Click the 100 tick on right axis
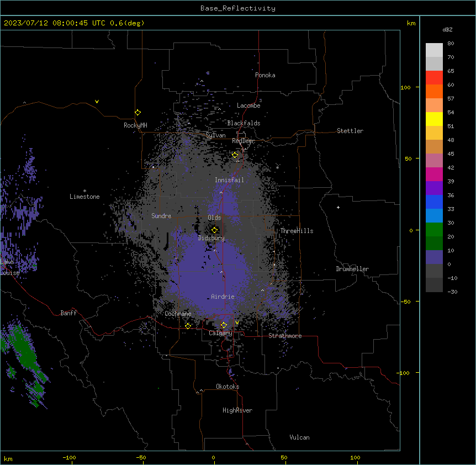This screenshot has width=476, height=465. tap(405, 87)
